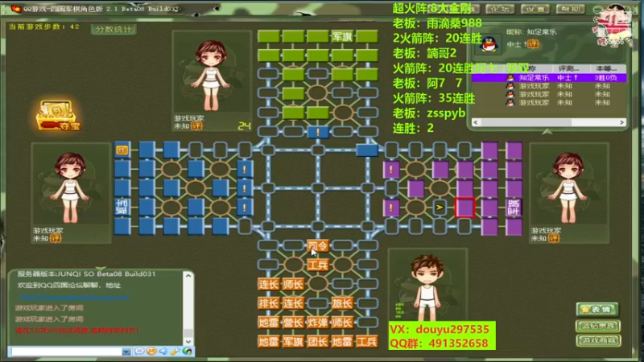Click the yellow 24 countdown number
Viewport: 644px width, 362px height.
pyautogui.click(x=244, y=126)
